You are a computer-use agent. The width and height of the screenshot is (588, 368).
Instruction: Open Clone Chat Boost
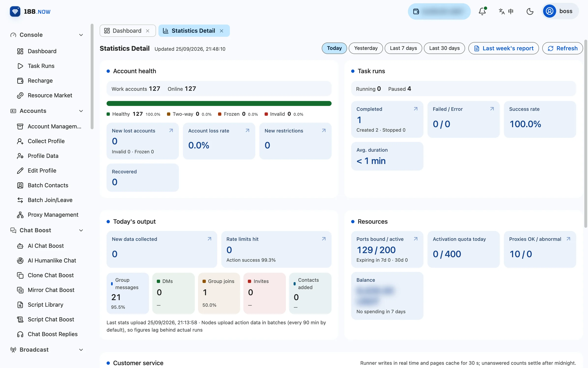click(50, 275)
